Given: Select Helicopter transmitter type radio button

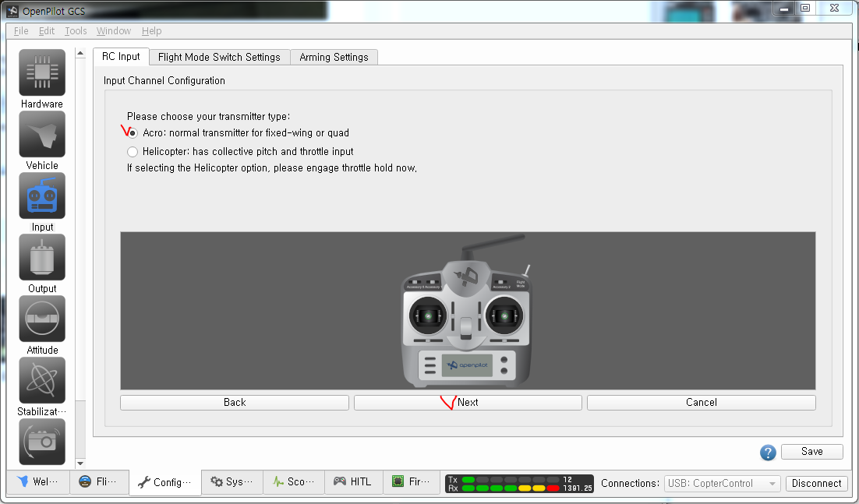Looking at the screenshot, I should [x=133, y=152].
